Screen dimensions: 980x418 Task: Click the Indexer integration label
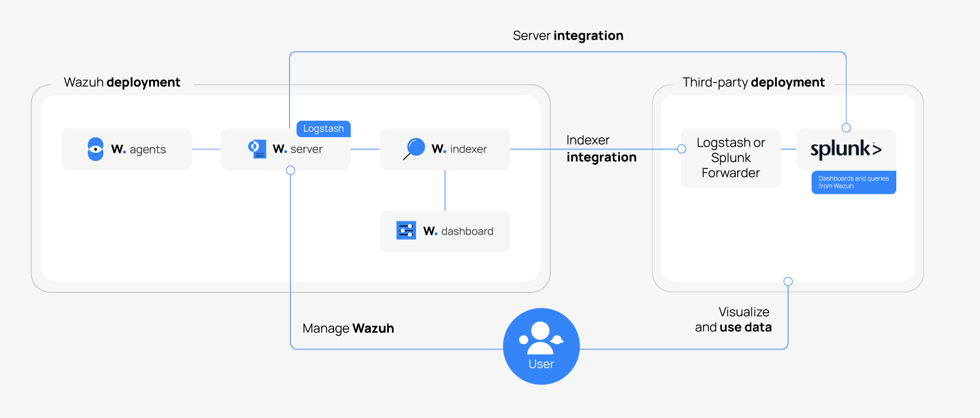[x=600, y=149]
